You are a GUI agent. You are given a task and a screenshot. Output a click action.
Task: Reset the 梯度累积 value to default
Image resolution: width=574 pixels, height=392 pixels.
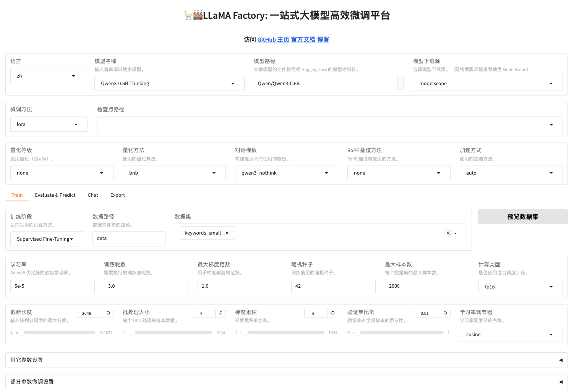pos(333,313)
